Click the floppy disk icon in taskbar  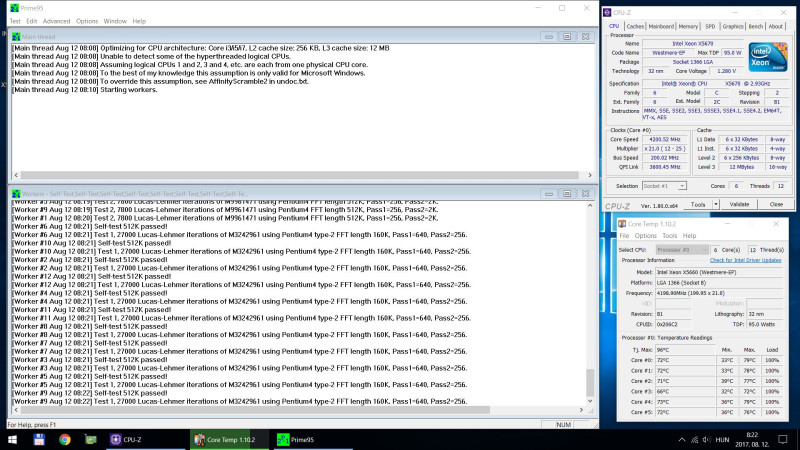[x=39, y=439]
